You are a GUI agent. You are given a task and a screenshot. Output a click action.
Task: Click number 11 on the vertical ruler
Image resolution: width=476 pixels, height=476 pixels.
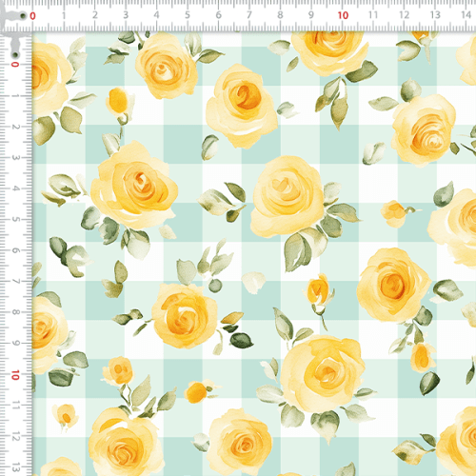pos(15,406)
